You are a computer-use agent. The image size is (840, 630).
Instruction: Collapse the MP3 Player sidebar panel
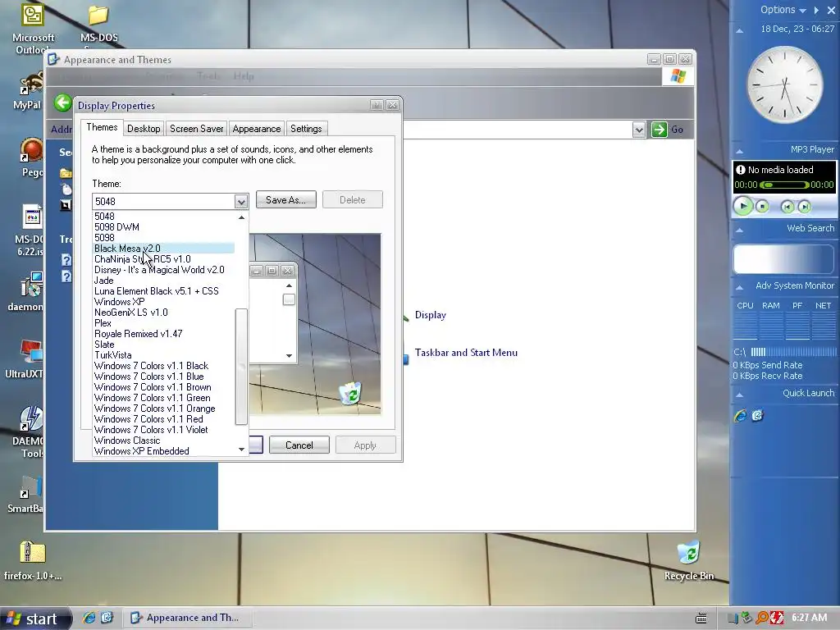(x=739, y=151)
